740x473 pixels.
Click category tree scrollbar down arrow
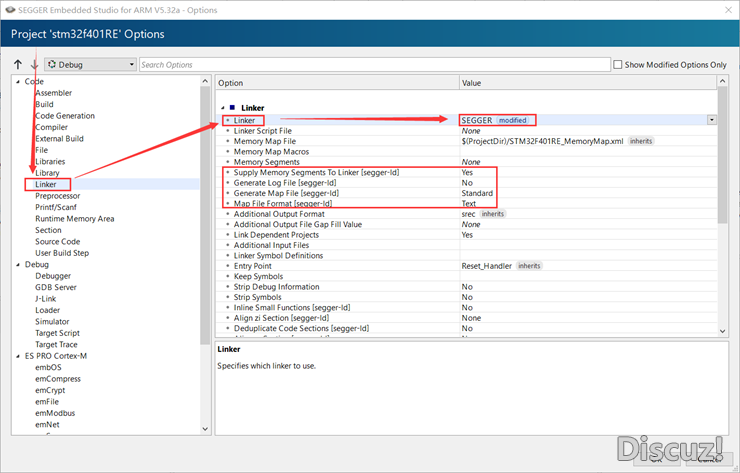[205, 429]
